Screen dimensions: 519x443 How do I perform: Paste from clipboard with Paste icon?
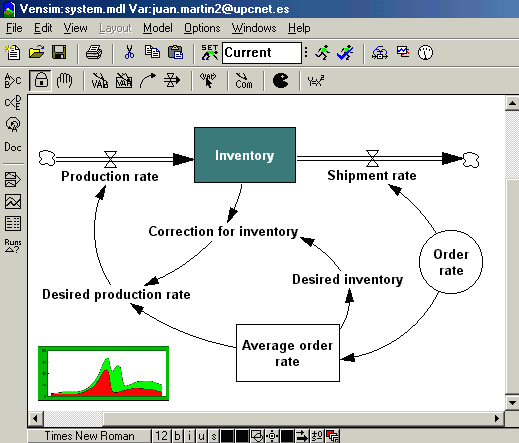[176, 53]
